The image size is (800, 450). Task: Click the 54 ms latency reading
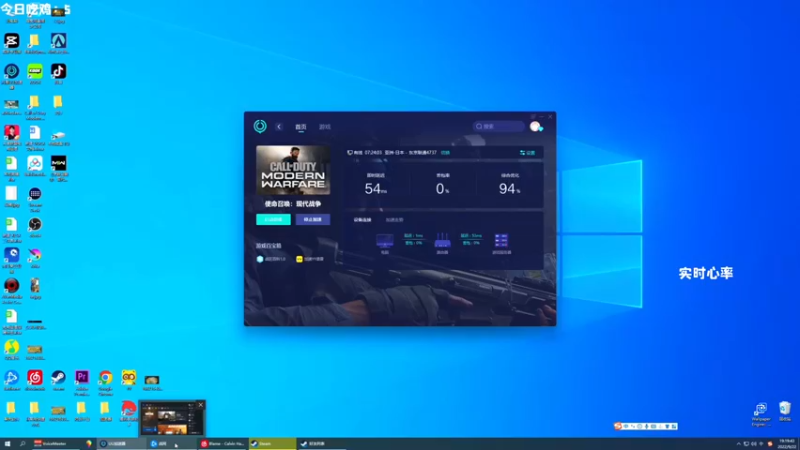[x=376, y=189]
